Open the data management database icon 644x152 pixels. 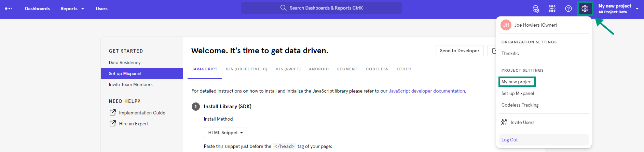click(x=536, y=9)
